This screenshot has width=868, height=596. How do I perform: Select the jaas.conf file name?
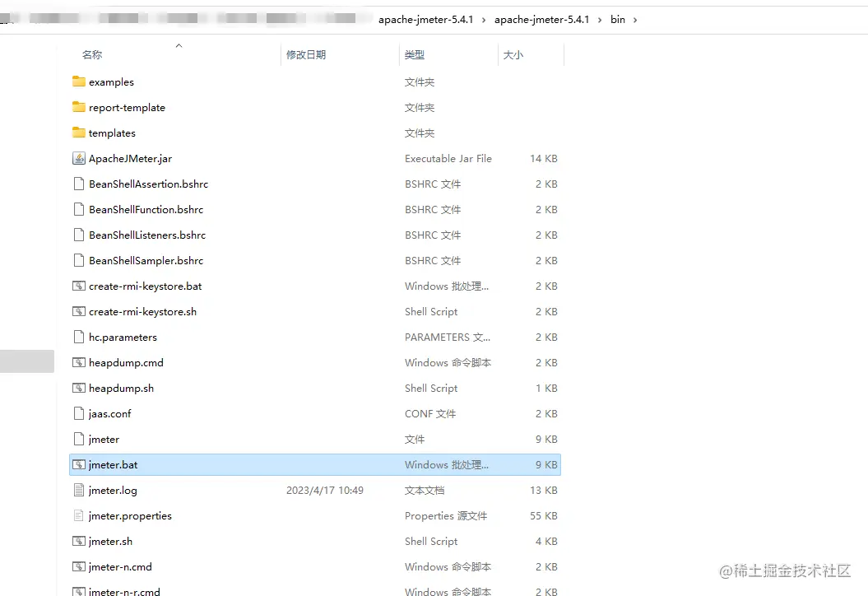[110, 413]
